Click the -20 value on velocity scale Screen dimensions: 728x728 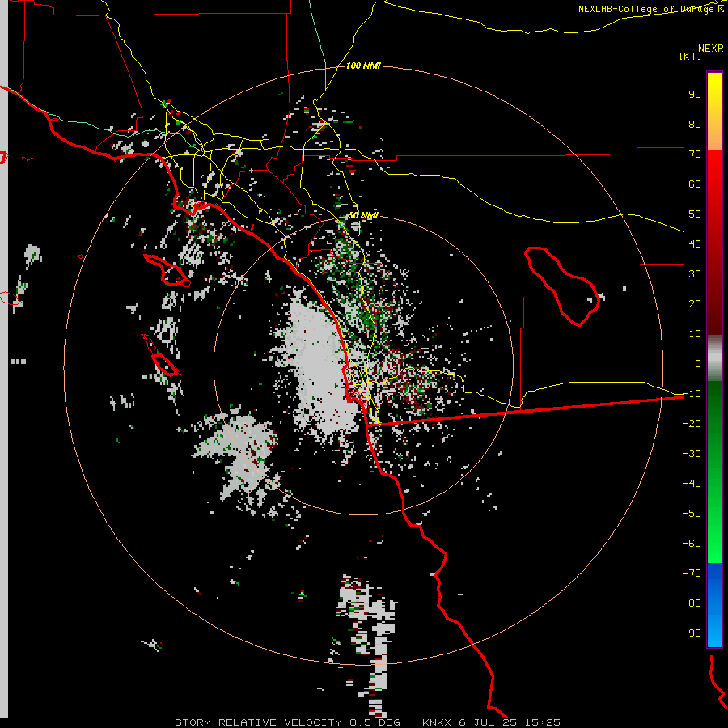(x=692, y=424)
